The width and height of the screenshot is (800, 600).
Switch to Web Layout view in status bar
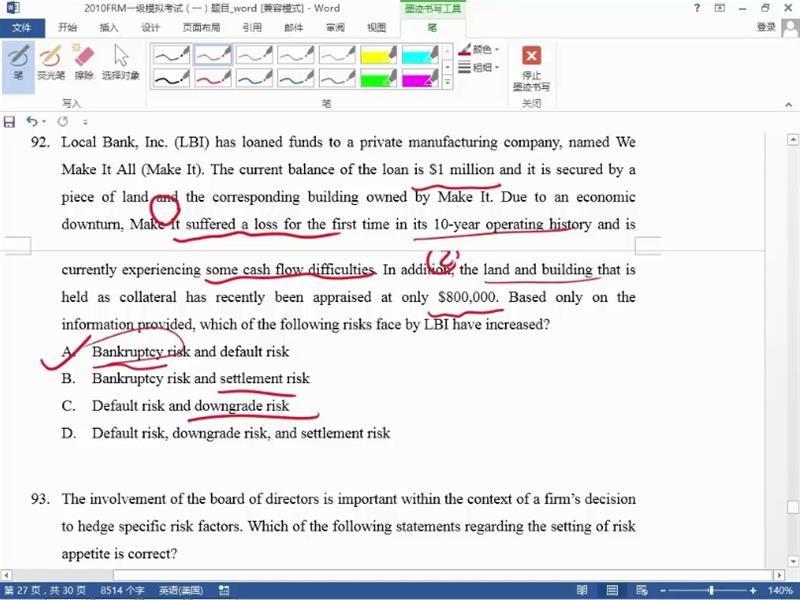(x=640, y=590)
